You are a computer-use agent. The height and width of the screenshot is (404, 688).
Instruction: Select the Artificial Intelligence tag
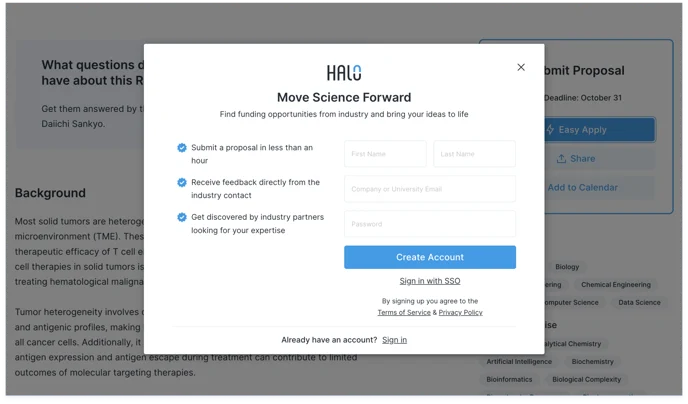(519, 361)
